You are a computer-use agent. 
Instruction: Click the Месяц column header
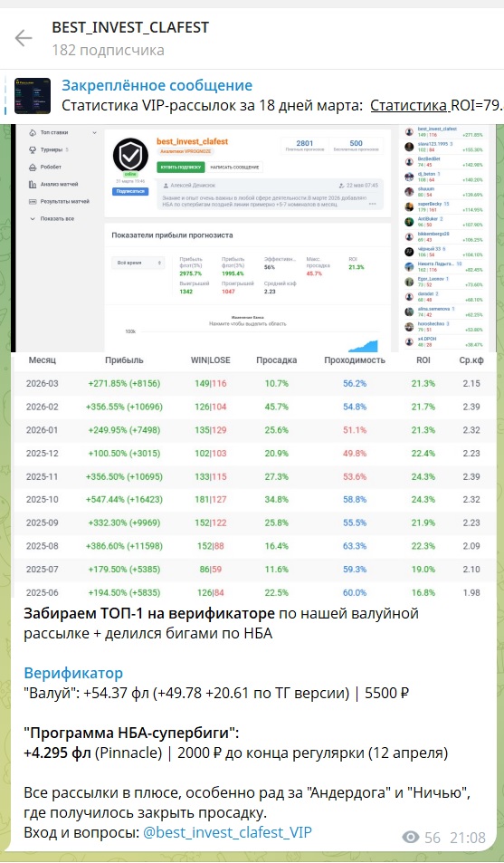click(43, 360)
